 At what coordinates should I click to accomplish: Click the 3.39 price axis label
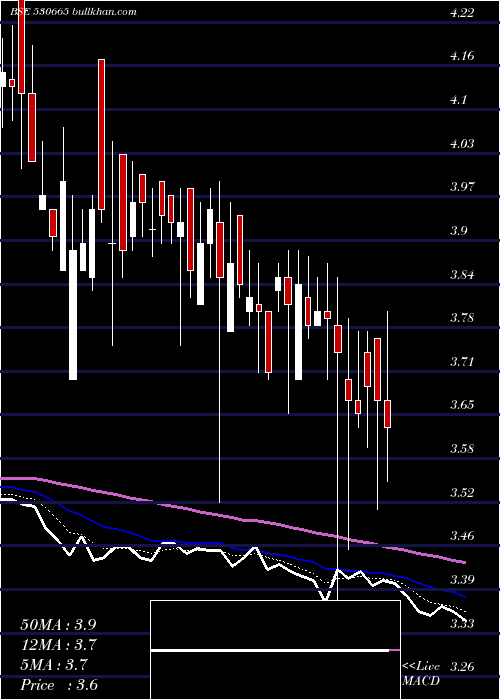click(x=461, y=579)
